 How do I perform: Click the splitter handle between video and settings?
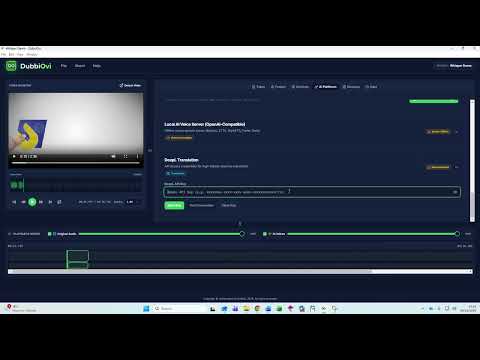[150, 150]
